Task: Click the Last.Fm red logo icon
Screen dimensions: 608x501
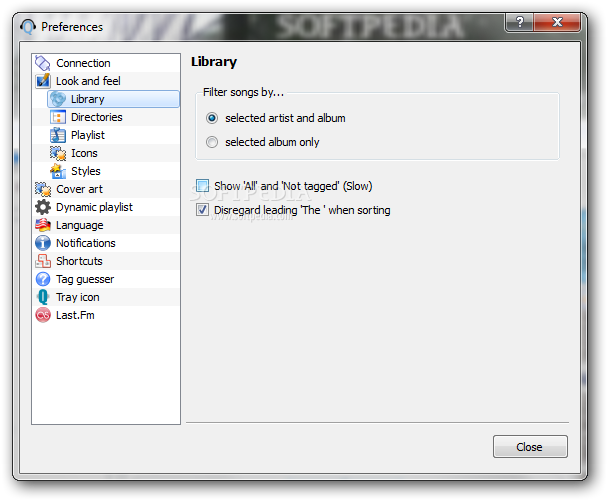Action: 43,315
